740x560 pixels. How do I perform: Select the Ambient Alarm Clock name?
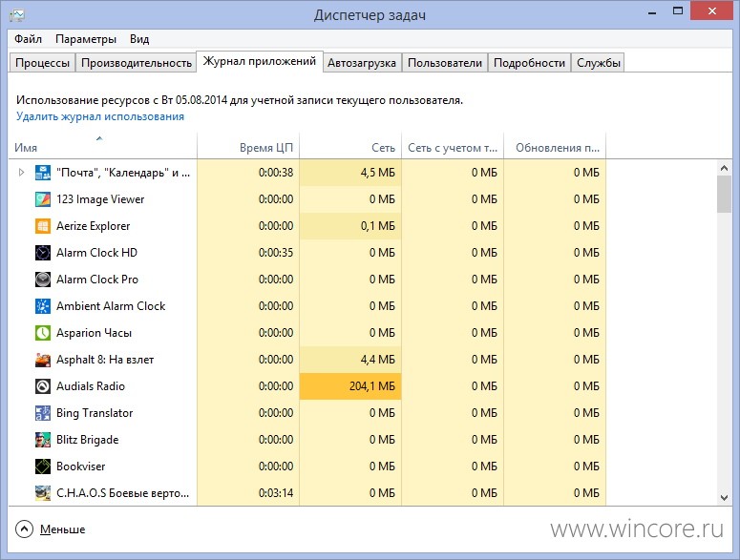click(111, 306)
